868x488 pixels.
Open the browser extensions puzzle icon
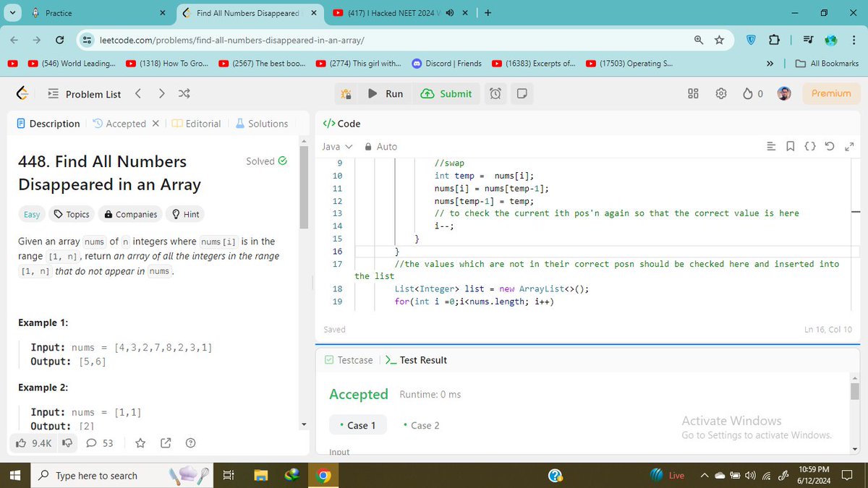pos(775,40)
